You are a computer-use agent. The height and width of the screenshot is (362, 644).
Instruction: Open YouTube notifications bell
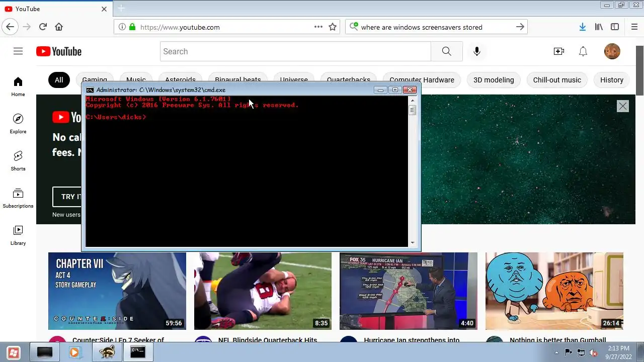(x=583, y=51)
